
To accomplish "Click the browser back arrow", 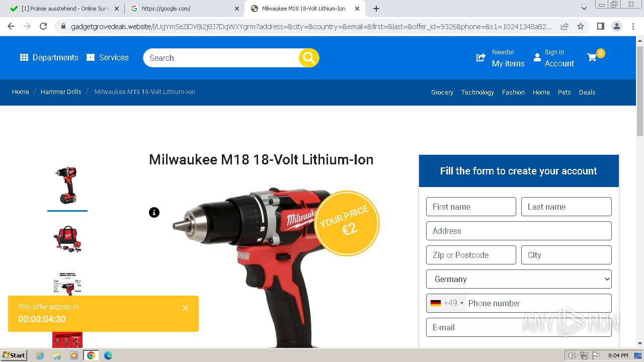I will (x=11, y=26).
